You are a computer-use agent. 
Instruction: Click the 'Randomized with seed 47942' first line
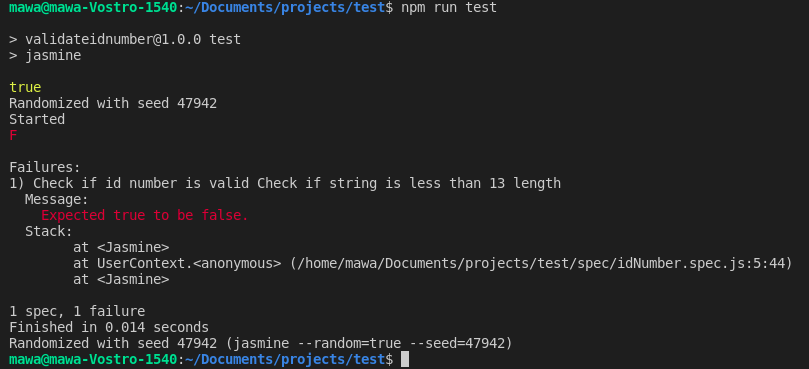(x=113, y=103)
